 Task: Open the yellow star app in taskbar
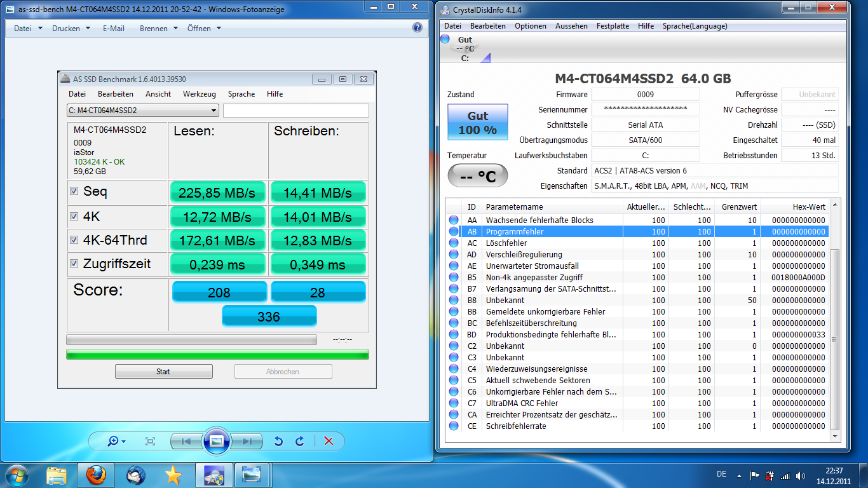172,475
